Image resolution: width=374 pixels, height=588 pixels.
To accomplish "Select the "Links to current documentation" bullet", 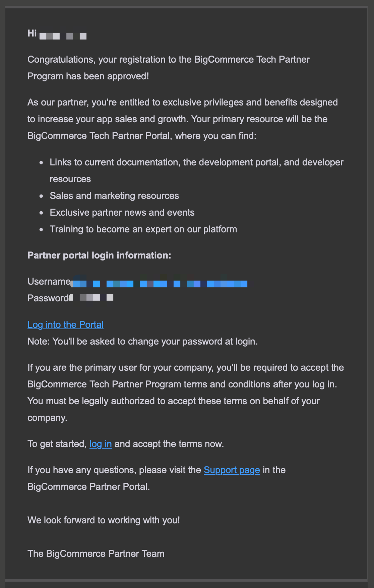I will [x=197, y=170].
